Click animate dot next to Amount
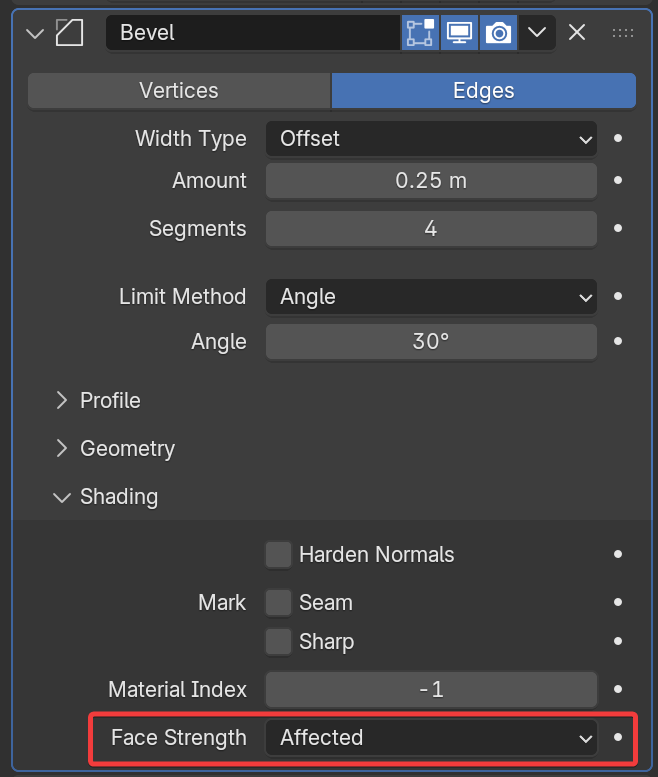The width and height of the screenshot is (658, 777). (618, 181)
